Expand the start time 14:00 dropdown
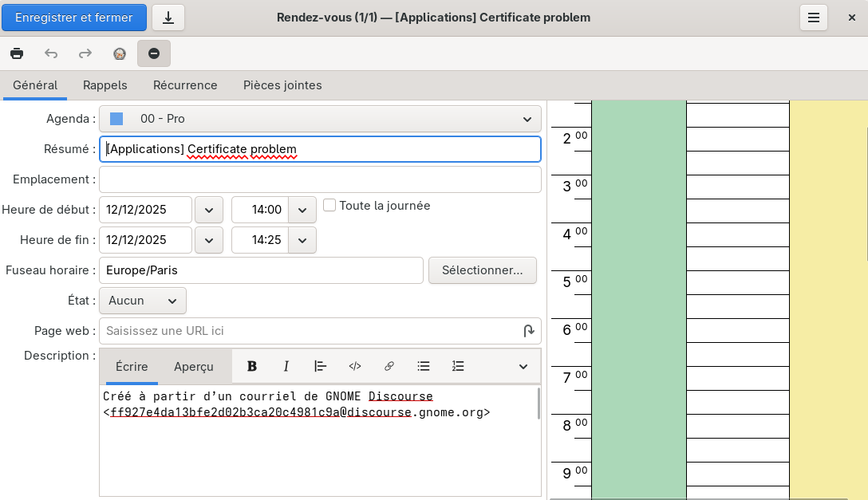This screenshot has height=500, width=868. point(302,210)
